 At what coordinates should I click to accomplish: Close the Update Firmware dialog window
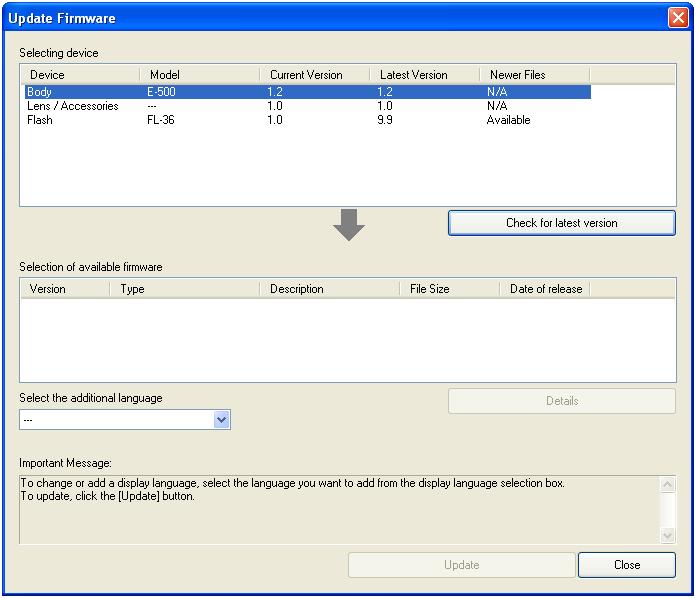(x=677, y=18)
